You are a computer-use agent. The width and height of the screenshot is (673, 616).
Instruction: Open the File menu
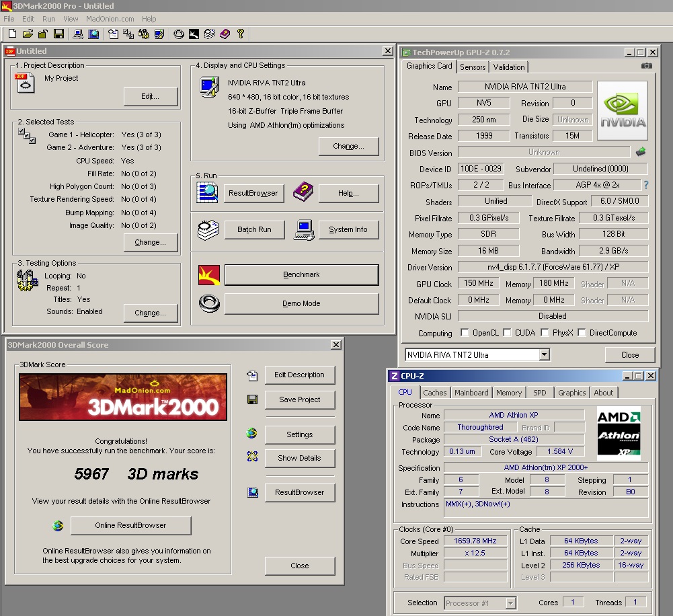point(9,19)
